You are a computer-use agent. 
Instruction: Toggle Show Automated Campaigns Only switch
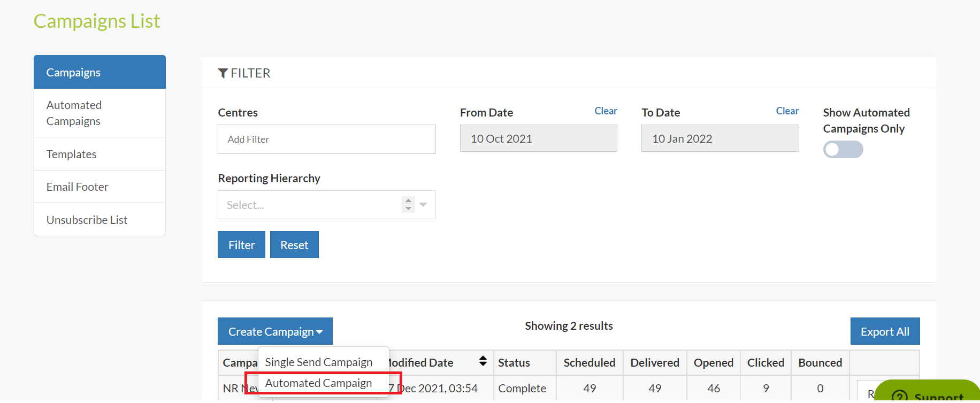click(x=843, y=149)
